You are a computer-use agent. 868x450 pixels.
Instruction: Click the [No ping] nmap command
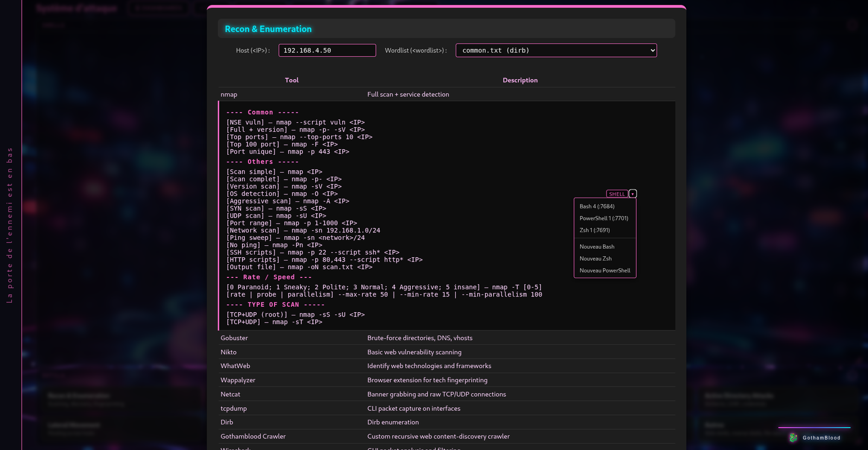pyautogui.click(x=275, y=245)
